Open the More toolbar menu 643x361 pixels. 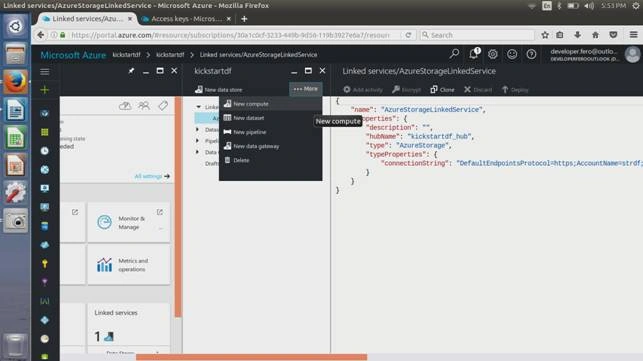point(306,89)
